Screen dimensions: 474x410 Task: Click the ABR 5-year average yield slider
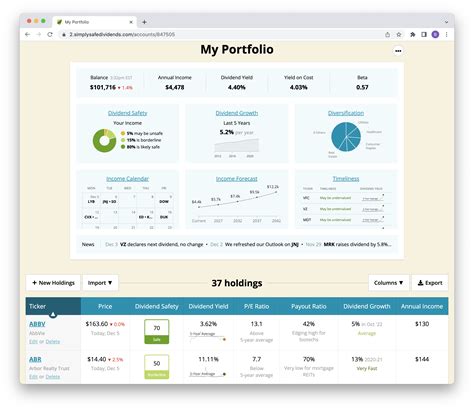click(x=208, y=372)
